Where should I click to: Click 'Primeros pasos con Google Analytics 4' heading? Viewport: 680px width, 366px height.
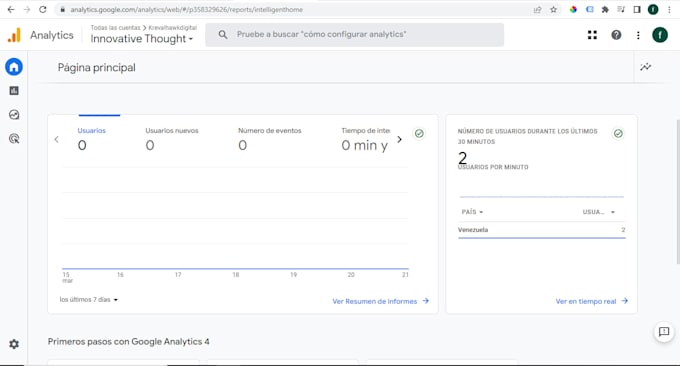coord(128,342)
